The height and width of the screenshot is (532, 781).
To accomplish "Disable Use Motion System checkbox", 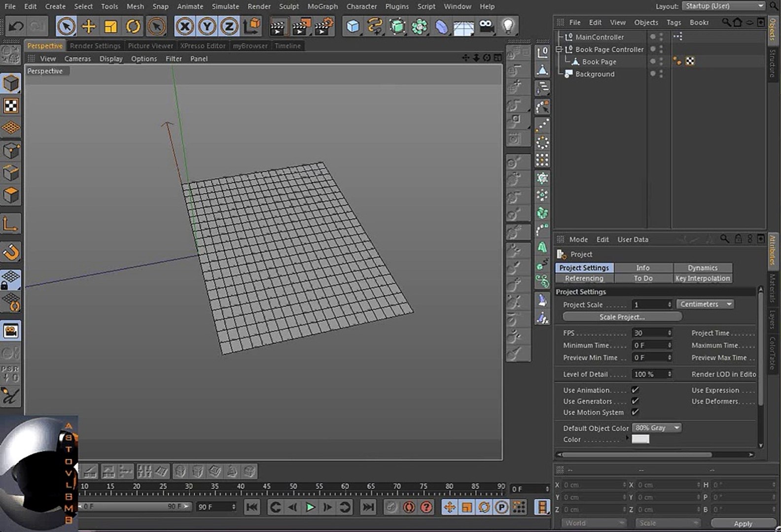I will (635, 412).
